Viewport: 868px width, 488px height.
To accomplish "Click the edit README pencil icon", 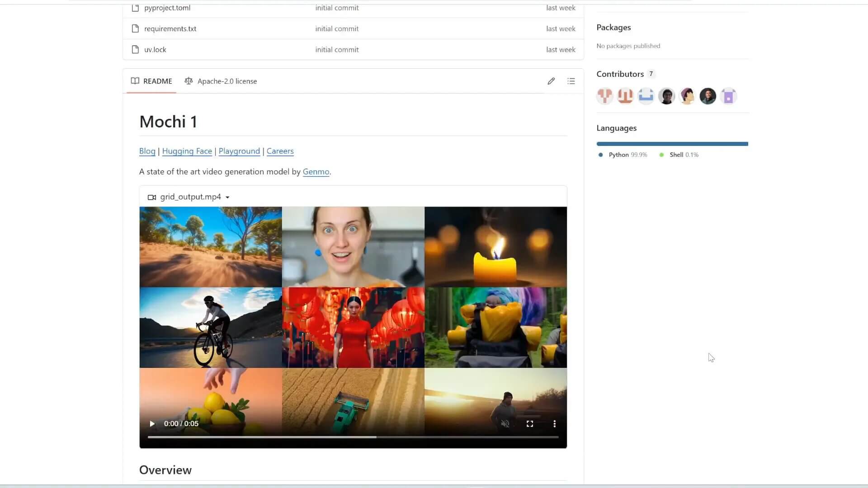I will coord(551,81).
